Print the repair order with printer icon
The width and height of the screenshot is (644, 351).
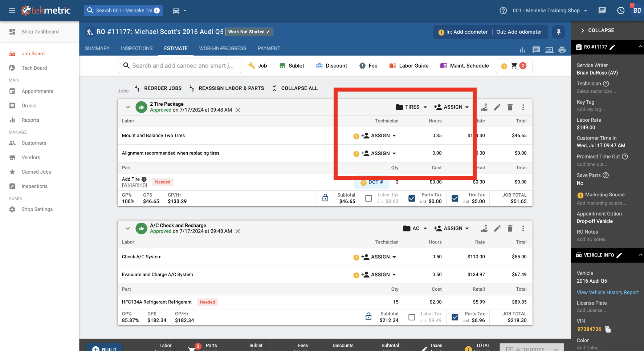[562, 50]
